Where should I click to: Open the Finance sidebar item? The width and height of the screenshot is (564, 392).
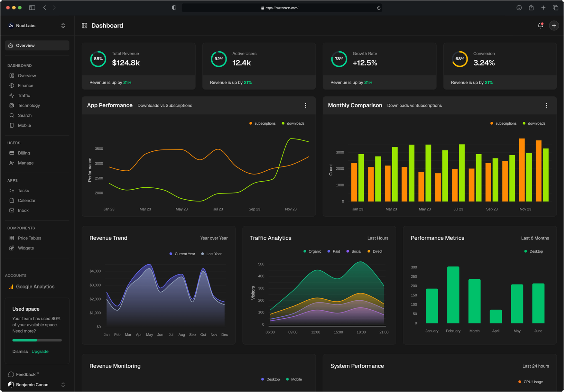coord(25,85)
